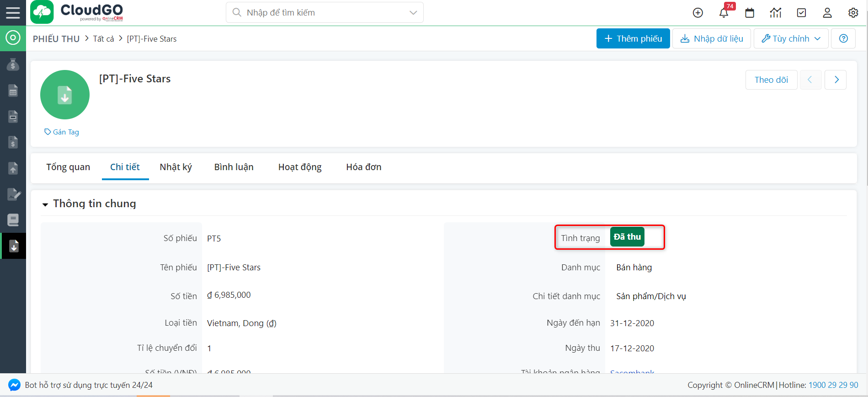The height and width of the screenshot is (397, 868).
Task: Click the quick create plus icon
Action: coord(698,13)
